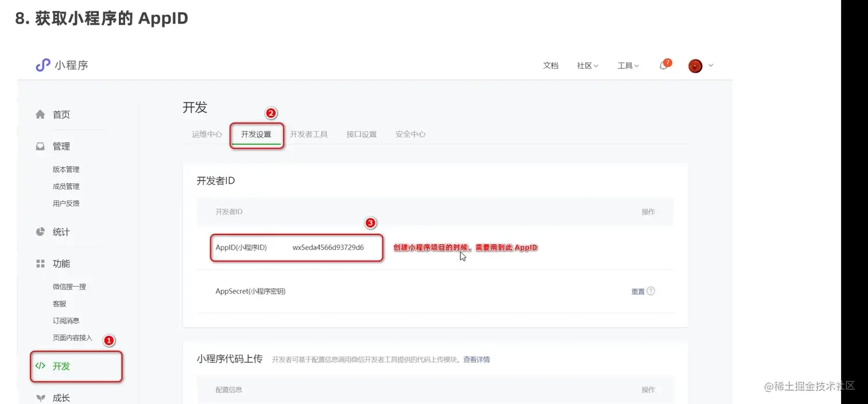Click 重置 for AppSecret

[638, 291]
